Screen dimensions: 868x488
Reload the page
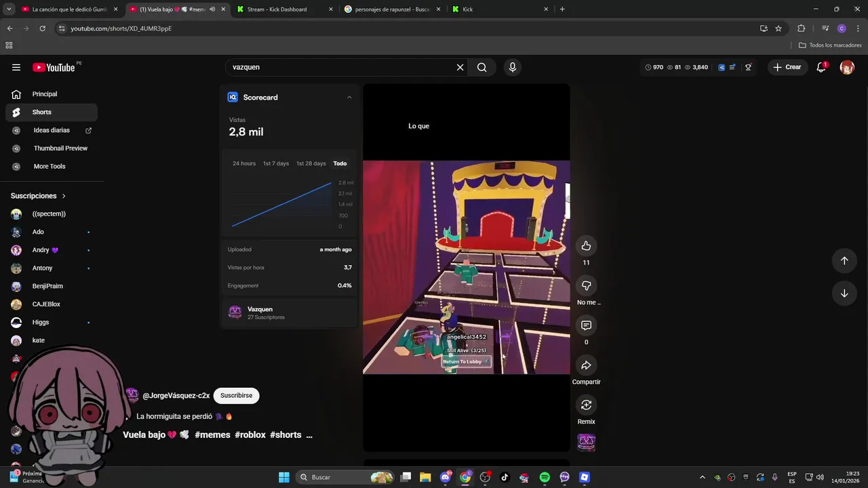42,28
